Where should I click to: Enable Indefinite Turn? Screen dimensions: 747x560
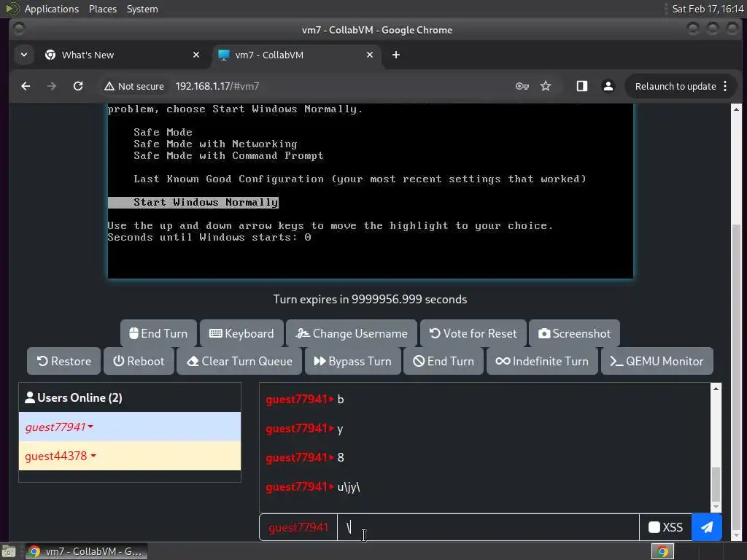point(542,361)
